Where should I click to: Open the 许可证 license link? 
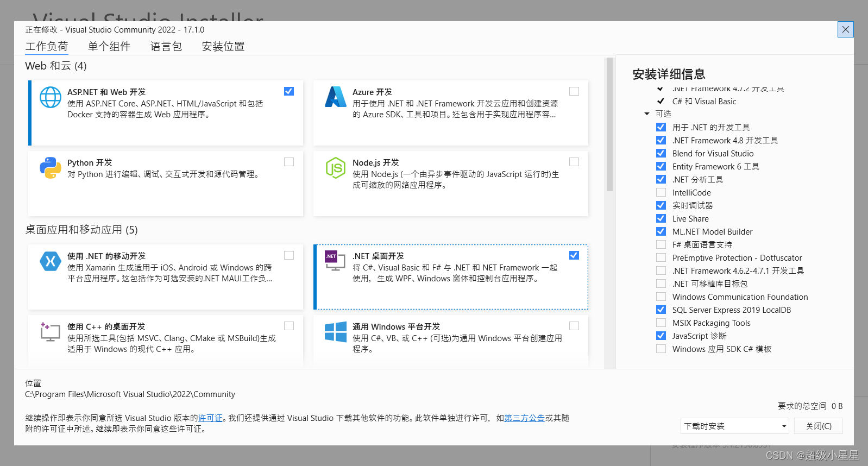tap(210, 418)
